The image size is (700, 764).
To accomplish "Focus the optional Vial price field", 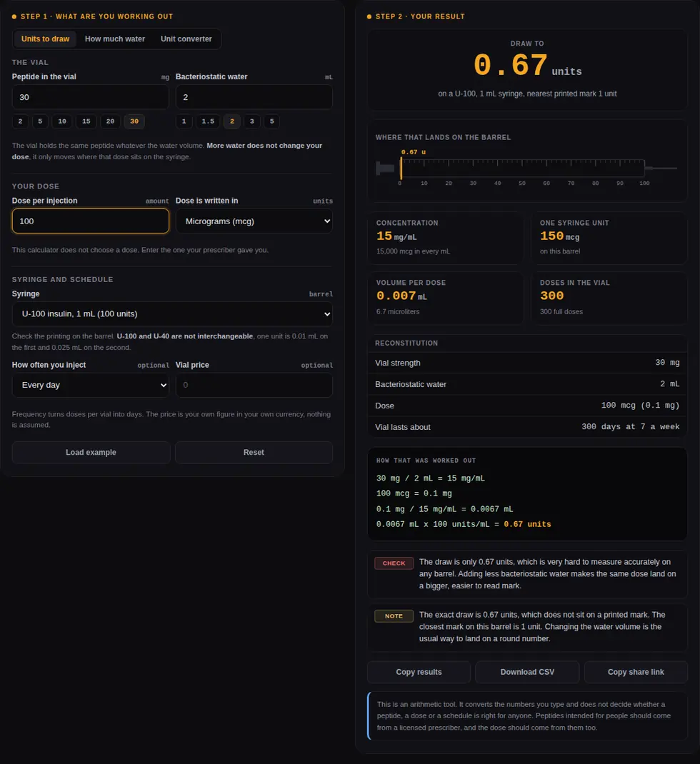I will pos(254,385).
